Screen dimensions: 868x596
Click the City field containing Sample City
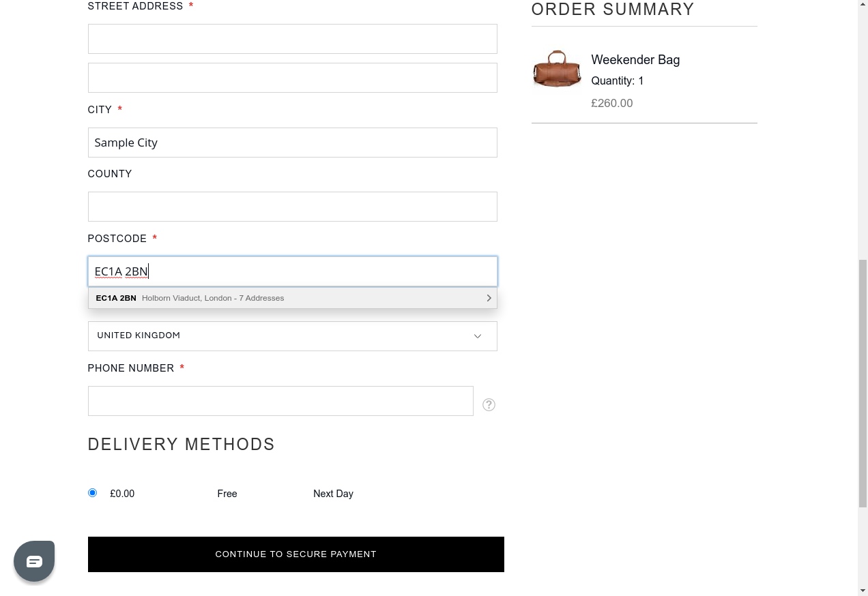(292, 143)
